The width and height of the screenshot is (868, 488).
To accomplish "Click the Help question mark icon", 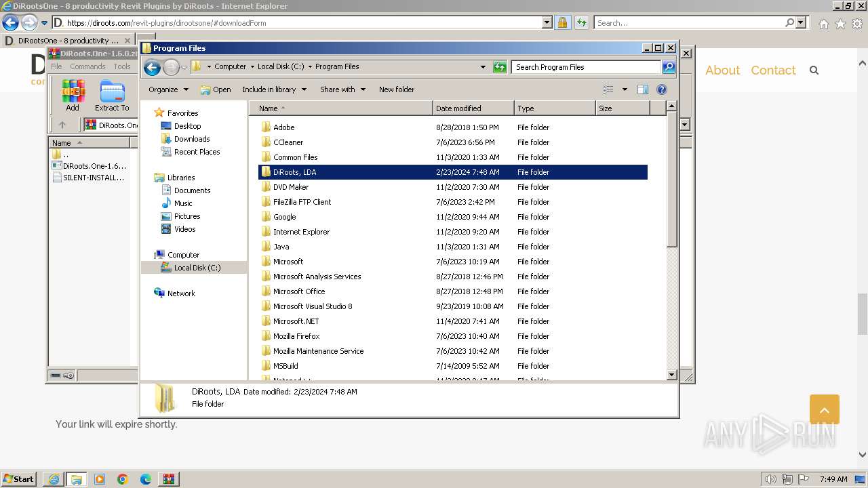I will tap(662, 89).
